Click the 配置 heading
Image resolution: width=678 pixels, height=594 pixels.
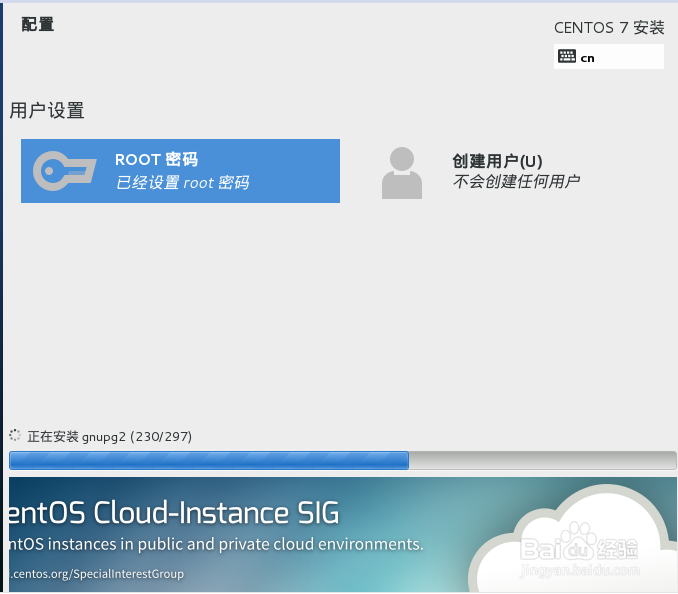pyautogui.click(x=38, y=24)
